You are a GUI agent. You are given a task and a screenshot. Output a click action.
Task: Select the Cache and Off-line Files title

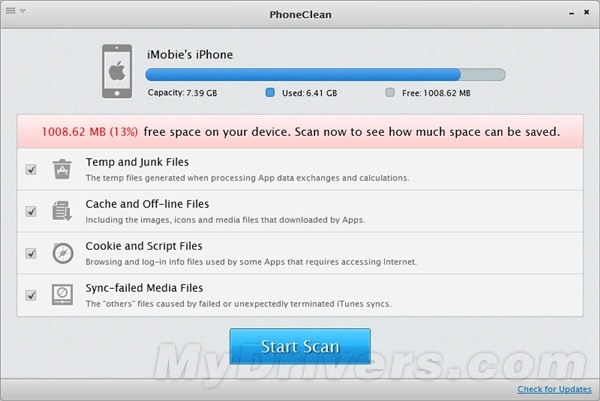[147, 204]
